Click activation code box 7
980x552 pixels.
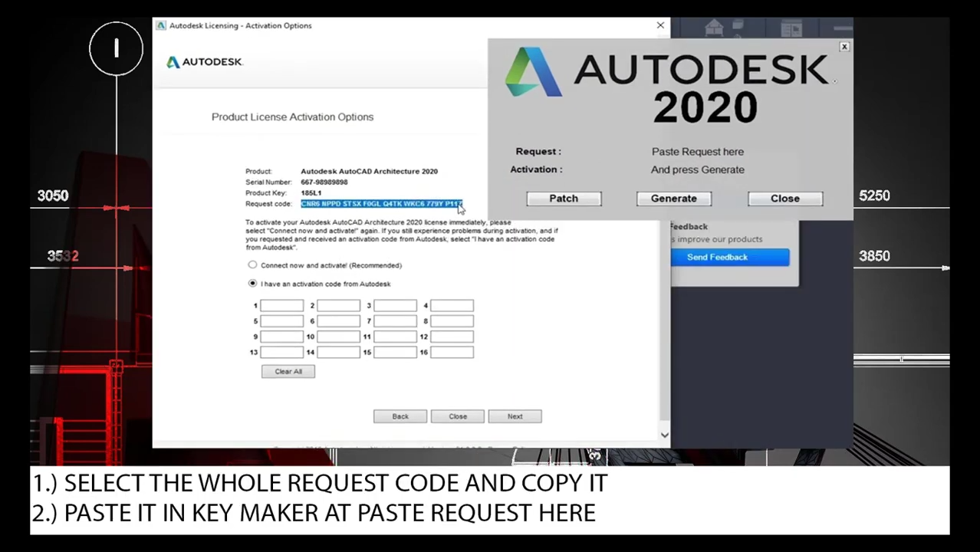(x=395, y=321)
